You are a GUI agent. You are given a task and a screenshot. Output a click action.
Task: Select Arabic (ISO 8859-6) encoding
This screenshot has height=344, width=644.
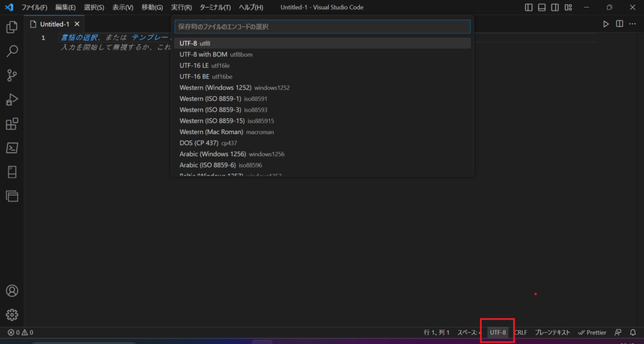[x=323, y=165]
